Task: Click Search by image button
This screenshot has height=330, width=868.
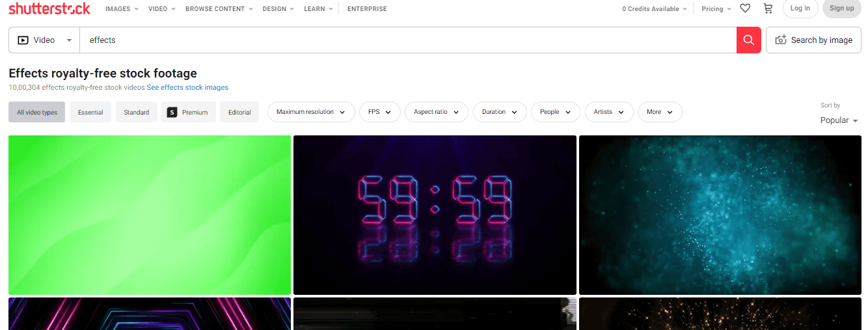Action: 813,40
